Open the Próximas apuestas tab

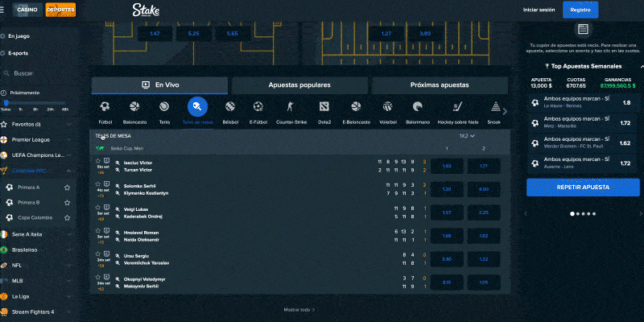click(x=439, y=85)
